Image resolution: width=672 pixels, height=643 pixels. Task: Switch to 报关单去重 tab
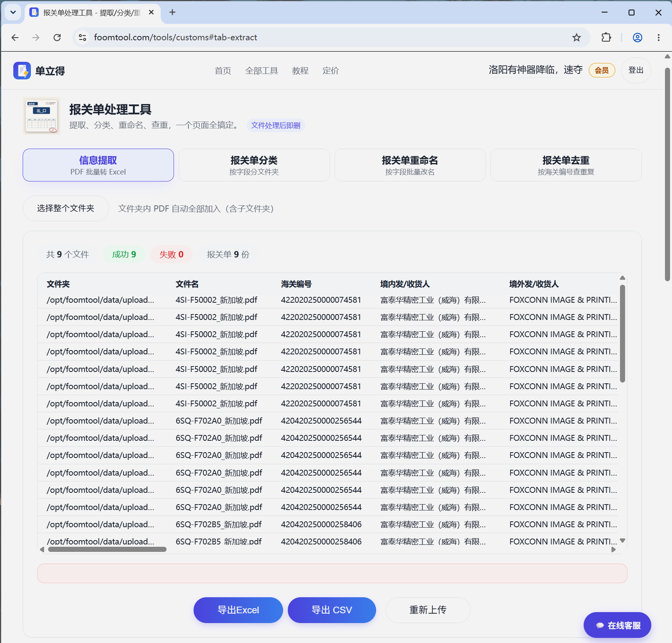click(x=566, y=165)
